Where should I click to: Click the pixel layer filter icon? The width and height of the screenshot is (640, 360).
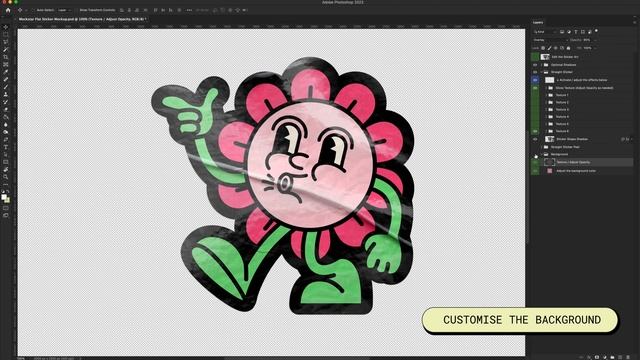coord(562,32)
